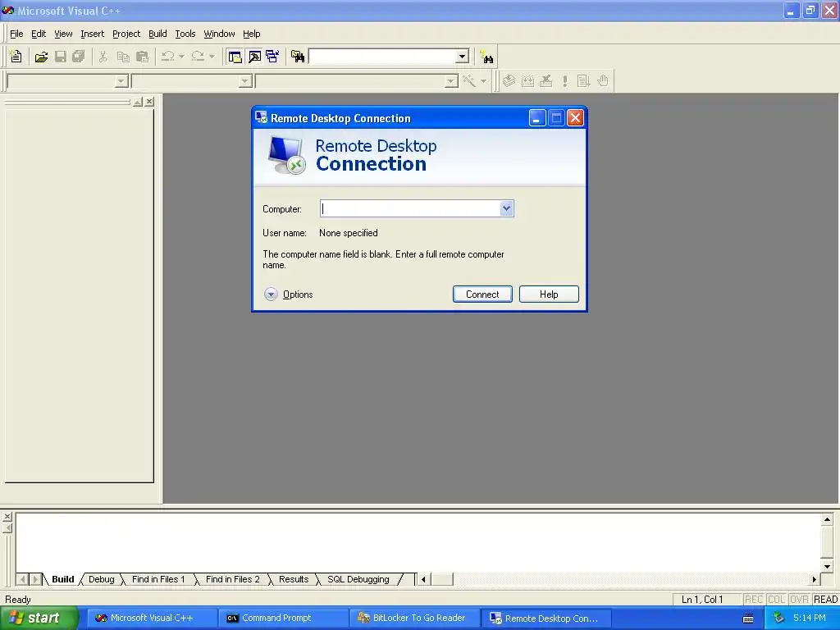Viewport: 840px width, 630px height.
Task: Switch to the Results output tab
Action: click(294, 579)
